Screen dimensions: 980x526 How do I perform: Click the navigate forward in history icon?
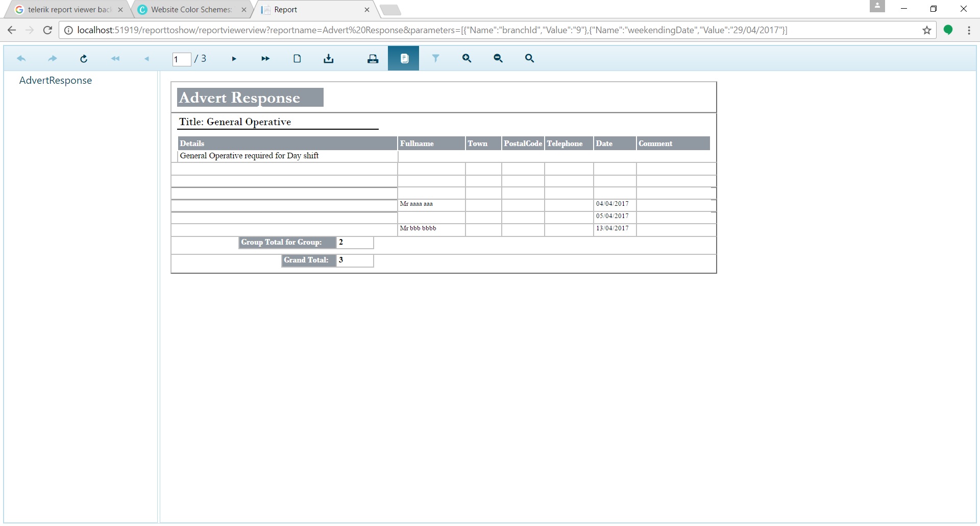53,59
